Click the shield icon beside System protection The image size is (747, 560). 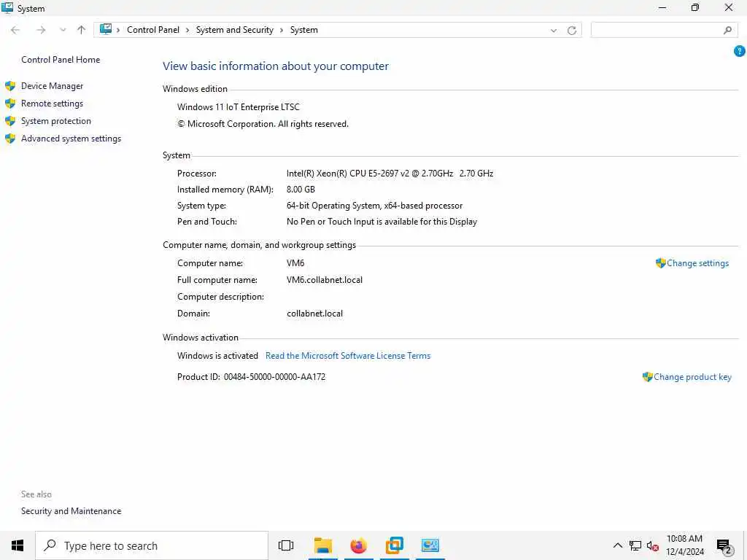pos(10,121)
